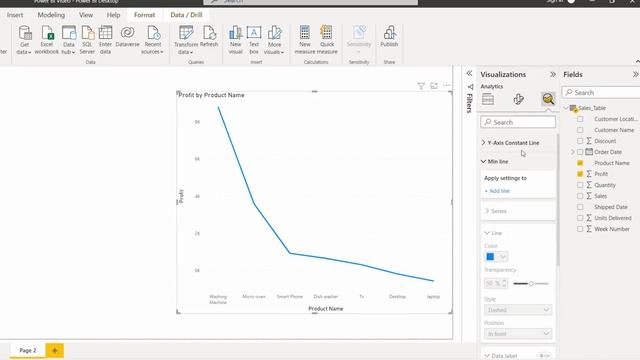This screenshot has width=640, height=360.
Task: Click the Transparency slider handle
Action: tap(531, 283)
